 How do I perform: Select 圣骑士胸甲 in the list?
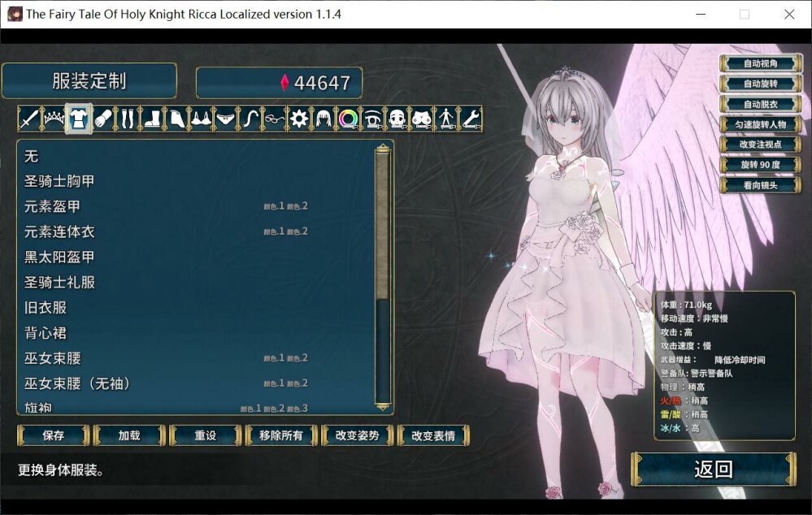pos(197,181)
